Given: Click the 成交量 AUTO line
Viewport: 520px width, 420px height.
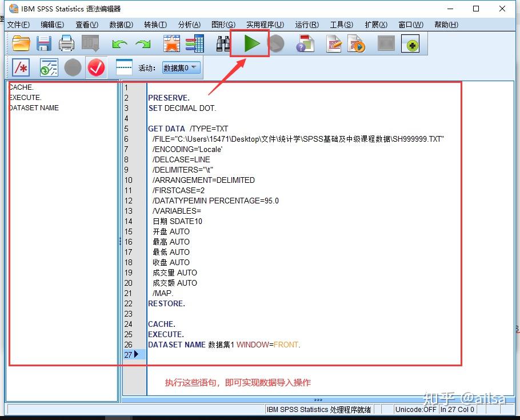Looking at the screenshot, I should (x=175, y=273).
